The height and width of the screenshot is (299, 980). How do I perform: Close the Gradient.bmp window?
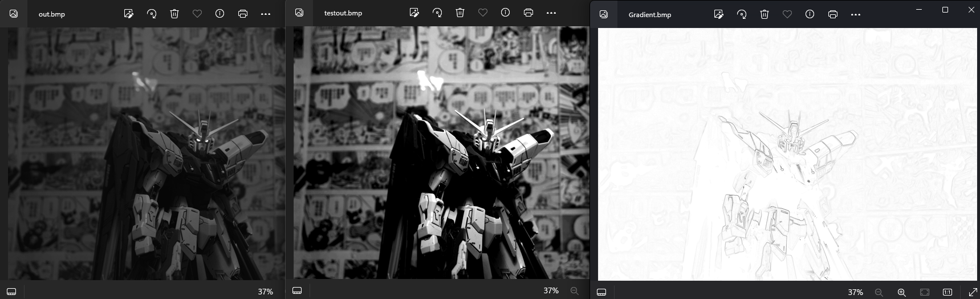(x=971, y=10)
